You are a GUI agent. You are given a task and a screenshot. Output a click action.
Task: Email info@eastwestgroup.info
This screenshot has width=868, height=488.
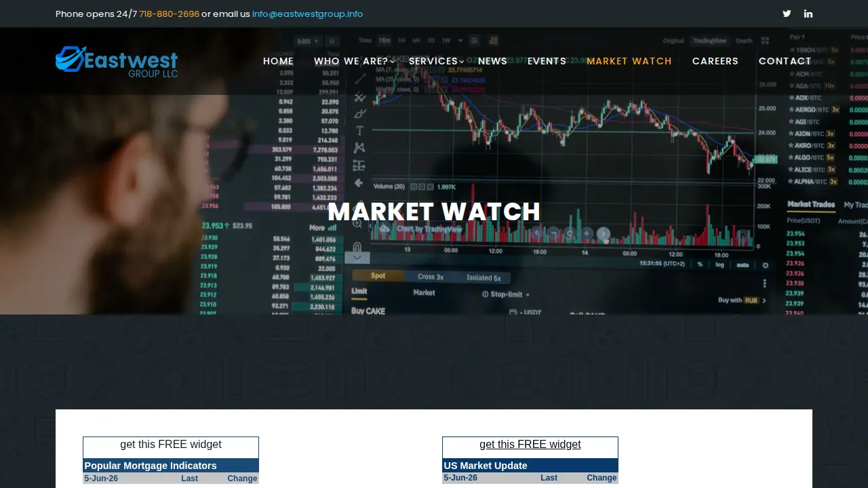click(x=307, y=14)
